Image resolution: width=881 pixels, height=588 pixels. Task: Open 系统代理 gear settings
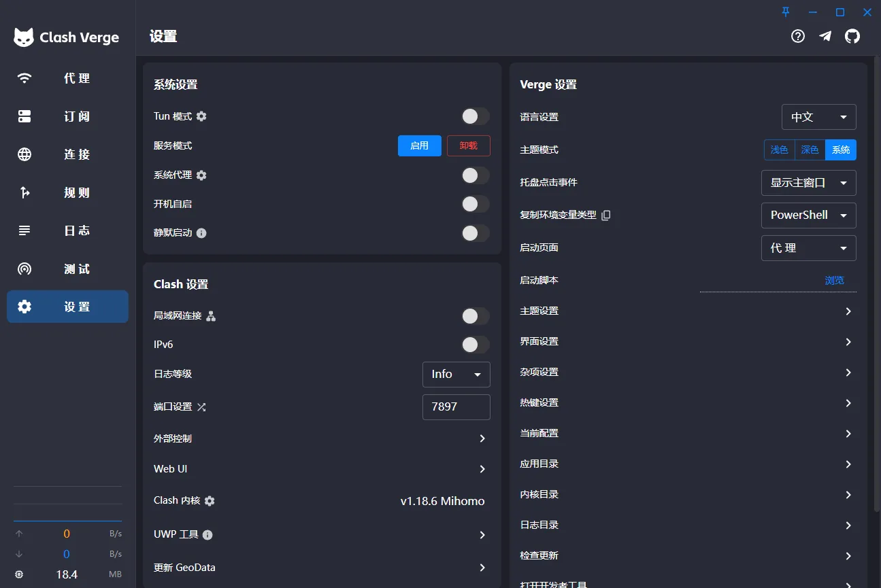tap(201, 175)
